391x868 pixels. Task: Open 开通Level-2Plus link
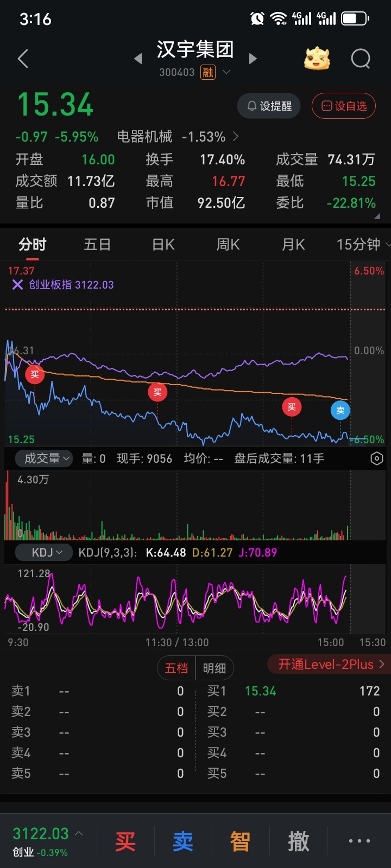pyautogui.click(x=330, y=665)
